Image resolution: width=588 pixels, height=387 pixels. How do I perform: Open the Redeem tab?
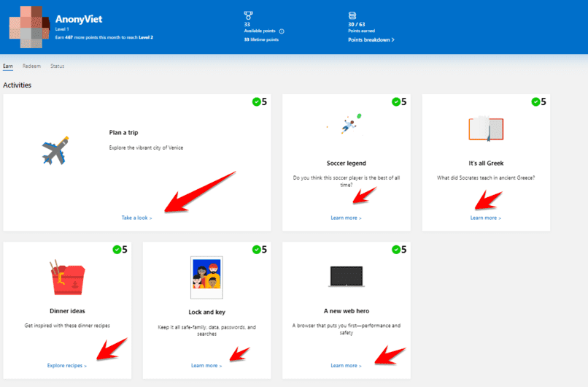[31, 66]
